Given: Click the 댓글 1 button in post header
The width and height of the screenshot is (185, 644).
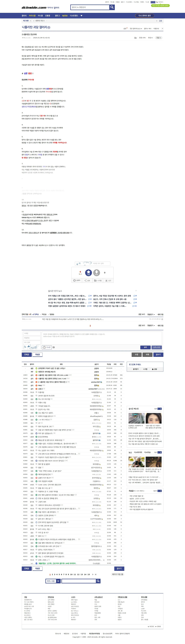Looking at the screenshot, I should [x=159, y=38].
